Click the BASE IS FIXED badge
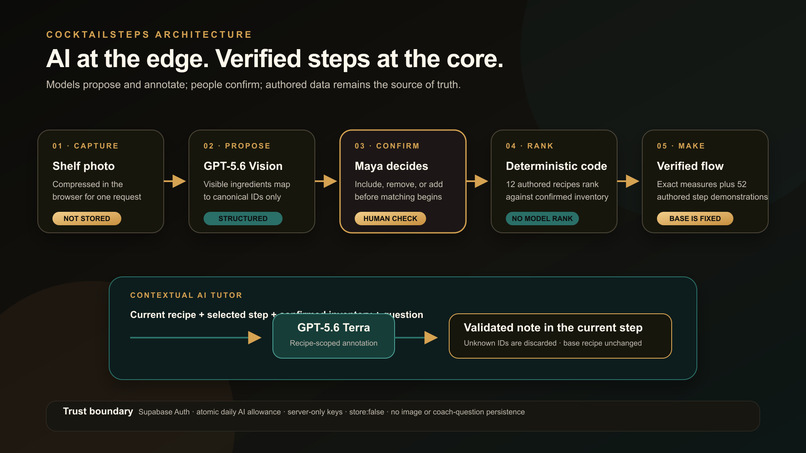The width and height of the screenshot is (806, 453). [695, 219]
